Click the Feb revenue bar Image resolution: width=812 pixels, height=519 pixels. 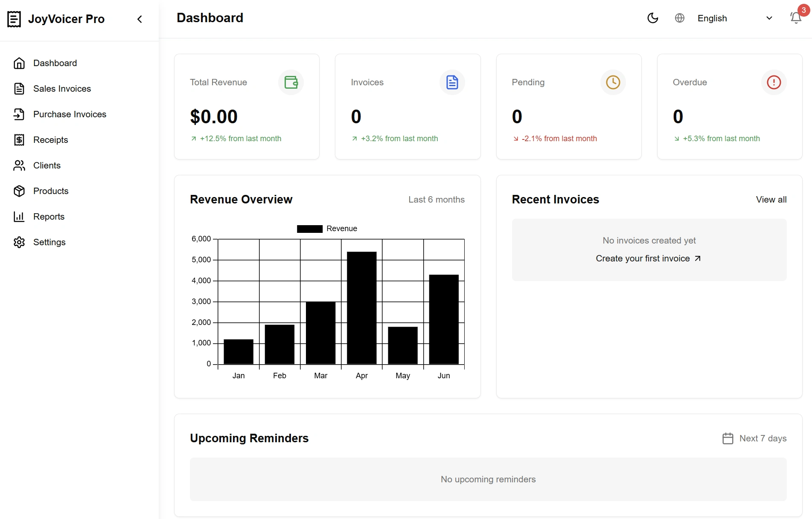click(x=280, y=345)
